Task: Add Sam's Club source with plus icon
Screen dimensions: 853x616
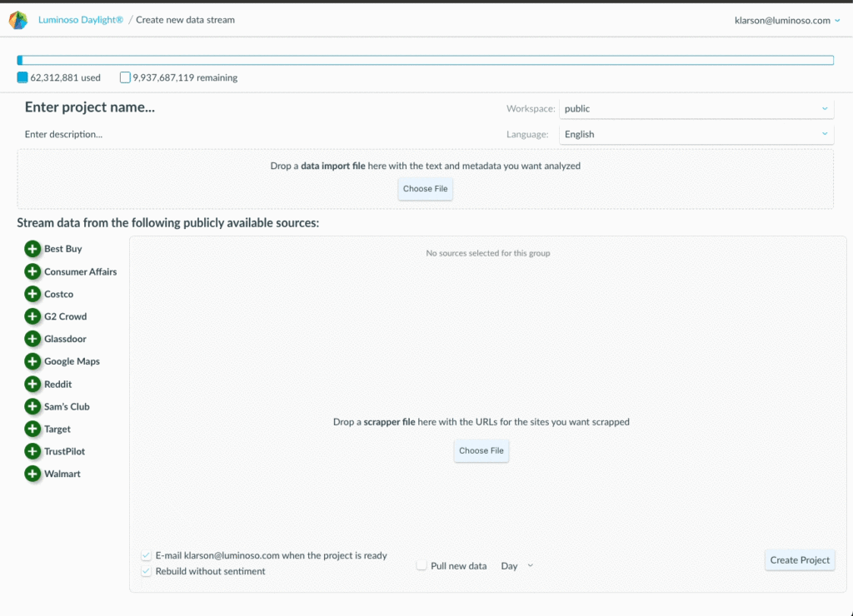Action: 32,406
